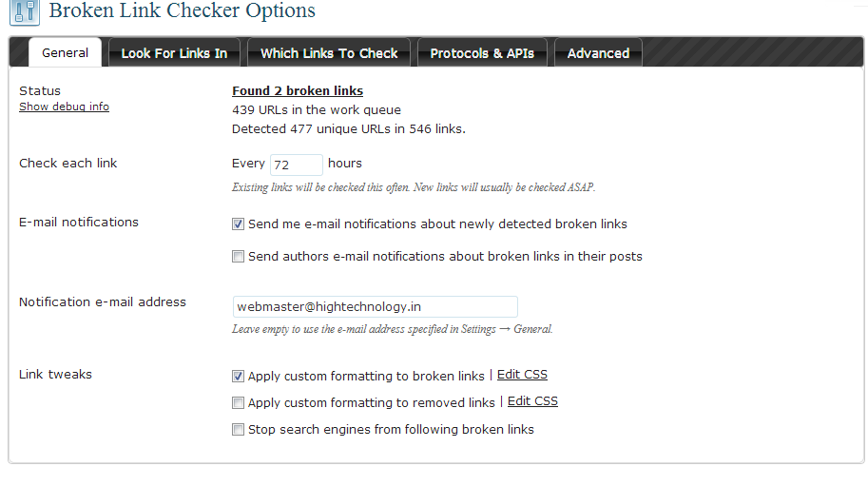
Task: Click the Broken Link Checker tools icon
Action: coord(25,12)
